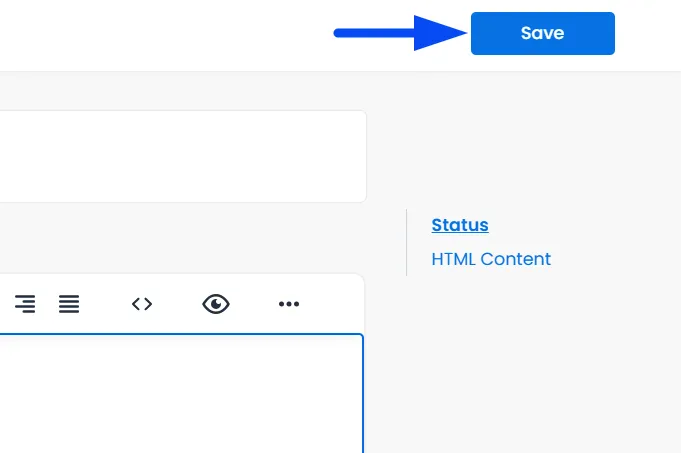This screenshot has height=453, width=681.
Task: Show more toolbar tools via the ellipsis
Action: pyautogui.click(x=289, y=304)
